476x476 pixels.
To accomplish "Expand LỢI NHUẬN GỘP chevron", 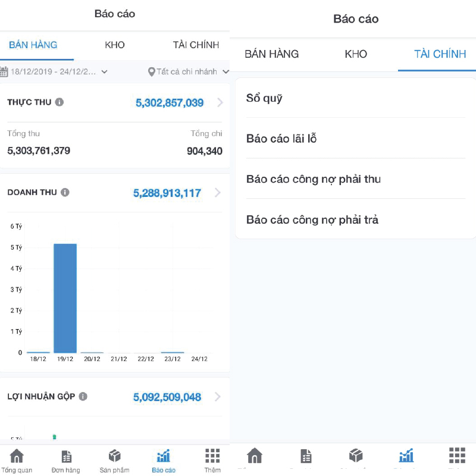I will [x=218, y=397].
